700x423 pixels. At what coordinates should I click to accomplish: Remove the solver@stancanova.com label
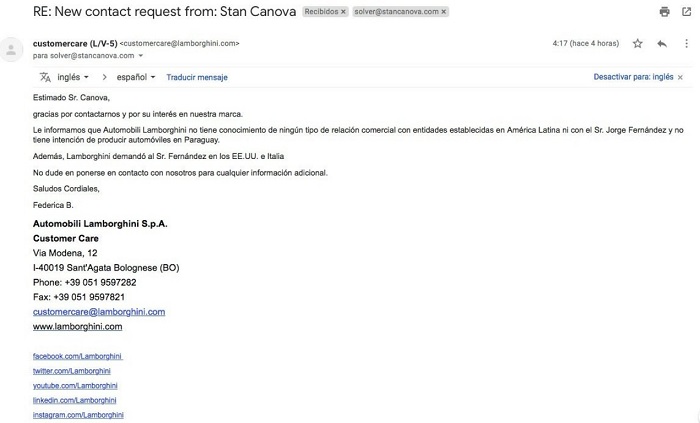point(443,12)
